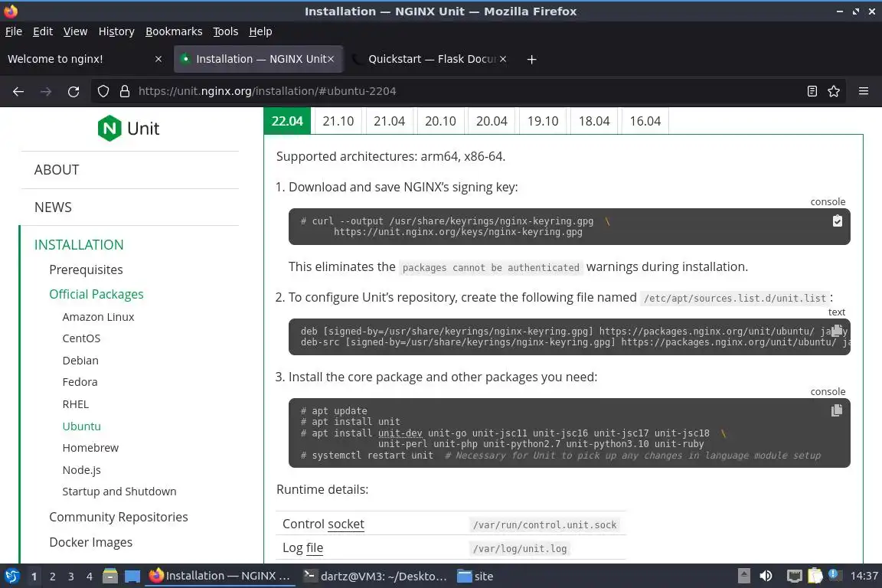Switch to virtual desktop 2
Viewport: 882px width, 588px height.
click(x=52, y=577)
